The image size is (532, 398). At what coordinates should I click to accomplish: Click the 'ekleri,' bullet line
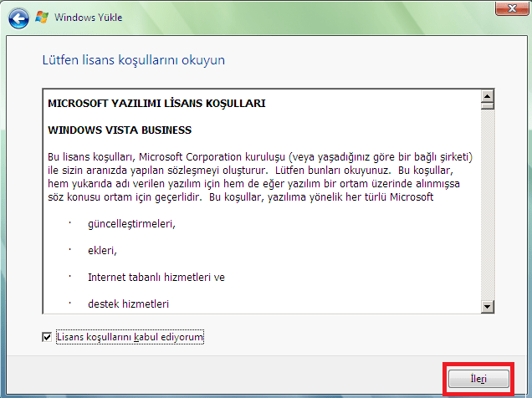tap(102, 251)
